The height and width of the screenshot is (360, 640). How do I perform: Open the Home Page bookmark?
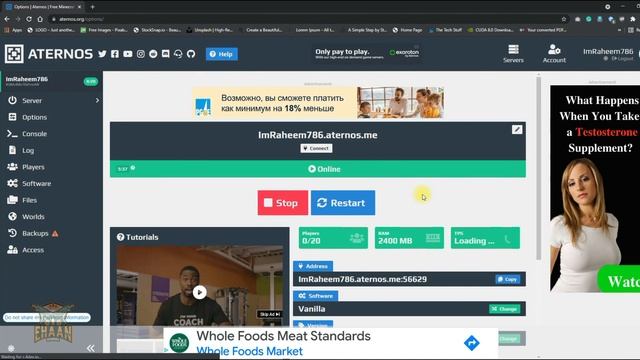coord(407,30)
